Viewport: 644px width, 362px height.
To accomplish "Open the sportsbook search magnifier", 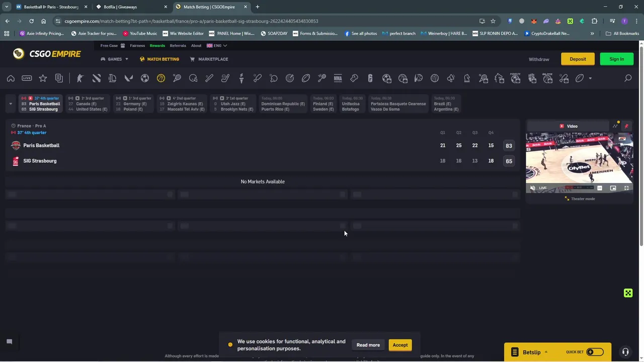I will pyautogui.click(x=628, y=78).
